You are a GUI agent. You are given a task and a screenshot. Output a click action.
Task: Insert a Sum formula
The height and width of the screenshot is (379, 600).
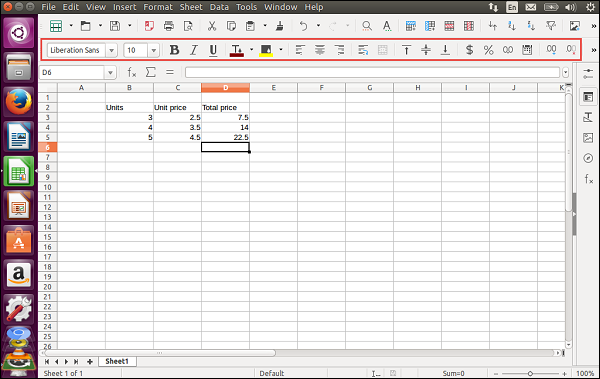[x=151, y=72]
